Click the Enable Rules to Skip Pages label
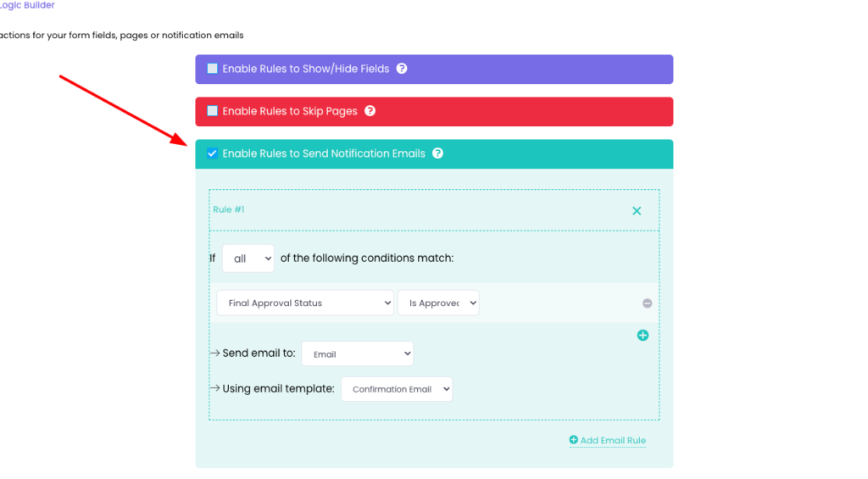 point(289,111)
